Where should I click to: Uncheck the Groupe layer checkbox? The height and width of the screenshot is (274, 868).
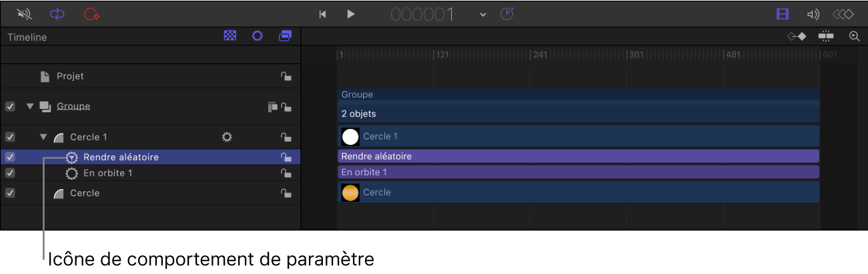pyautogui.click(x=10, y=106)
